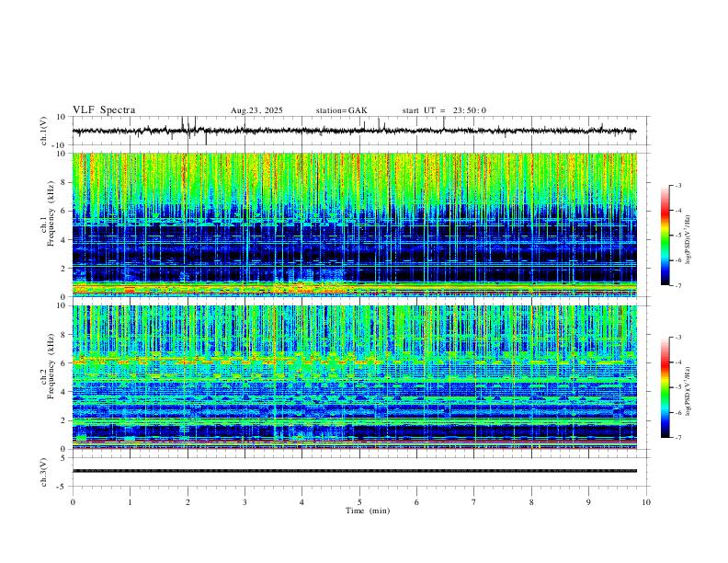728x563 pixels.
Task: Click the lower color bar's "log(PSD)(V²/Hz)" label
Action: [x=688, y=391]
